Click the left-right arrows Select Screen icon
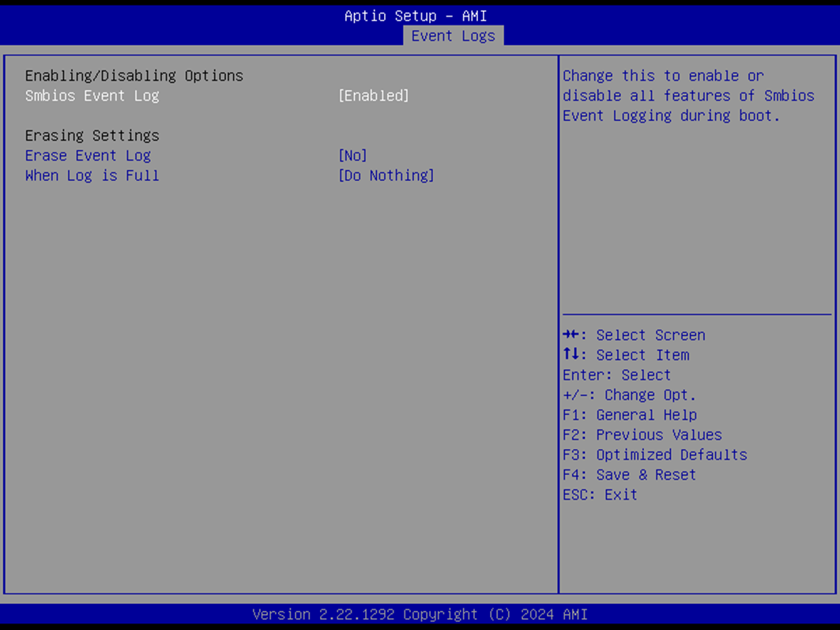Image resolution: width=840 pixels, height=630 pixels. click(573, 335)
